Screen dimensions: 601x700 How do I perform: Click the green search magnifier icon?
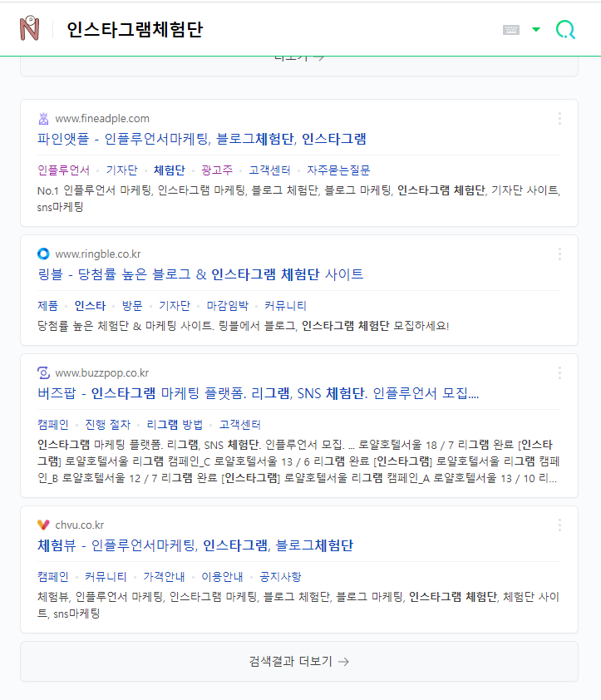click(565, 30)
